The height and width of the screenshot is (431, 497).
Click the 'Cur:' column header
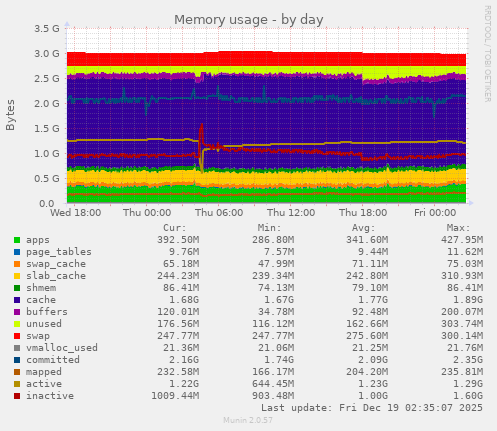pyautogui.click(x=175, y=228)
